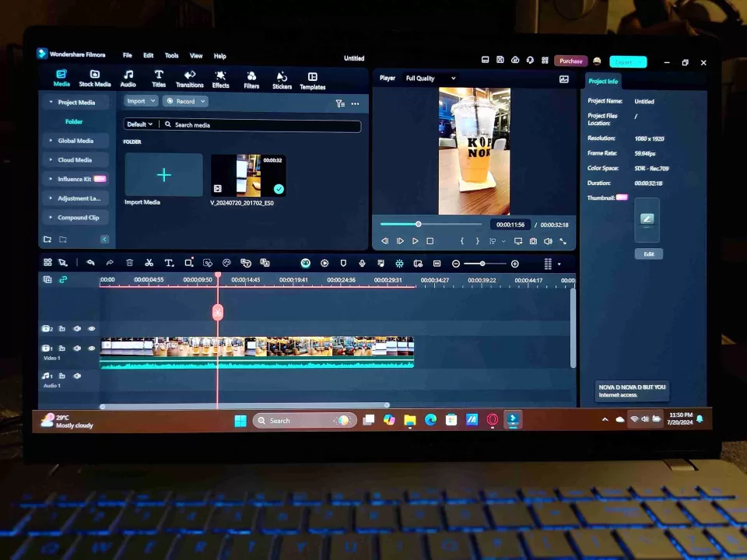Click the voiceover microphone icon
The height and width of the screenshot is (560, 747).
pyautogui.click(x=362, y=264)
